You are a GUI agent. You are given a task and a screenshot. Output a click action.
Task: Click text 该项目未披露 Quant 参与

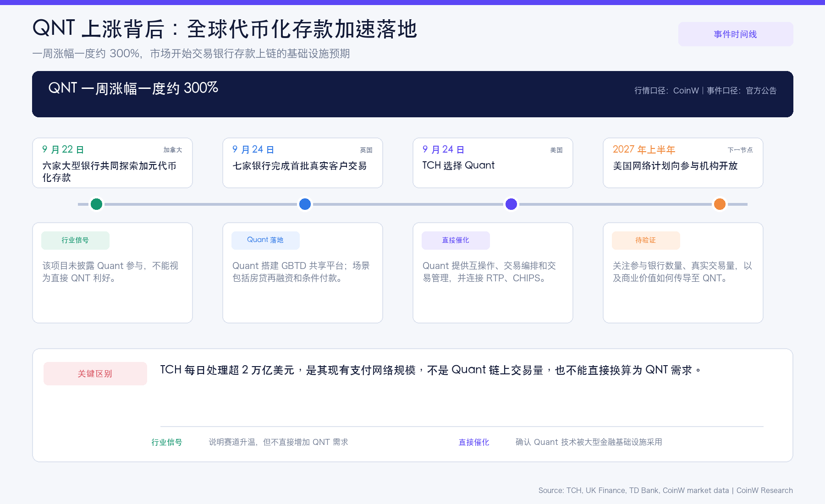(110, 272)
